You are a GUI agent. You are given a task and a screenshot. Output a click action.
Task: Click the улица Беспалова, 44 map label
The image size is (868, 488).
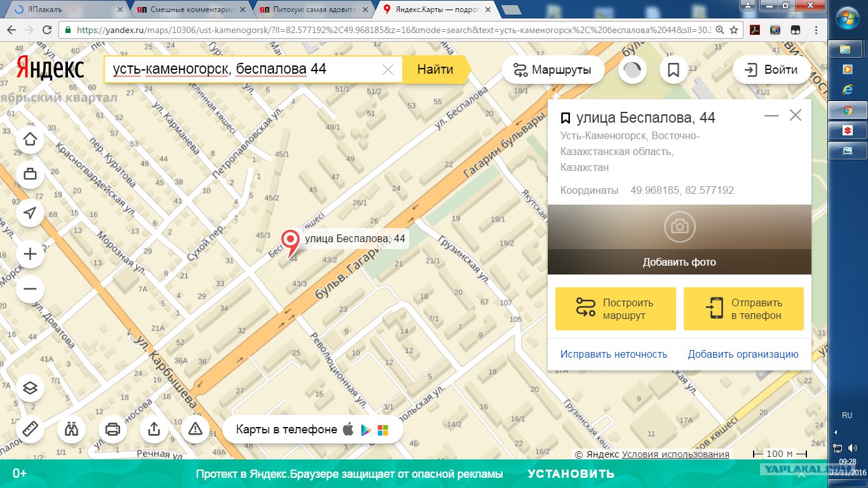coord(355,239)
